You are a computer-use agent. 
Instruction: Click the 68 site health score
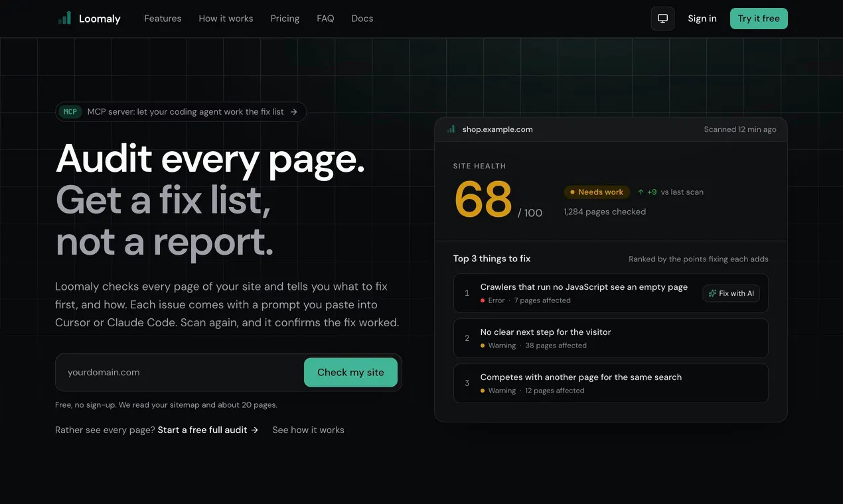483,199
